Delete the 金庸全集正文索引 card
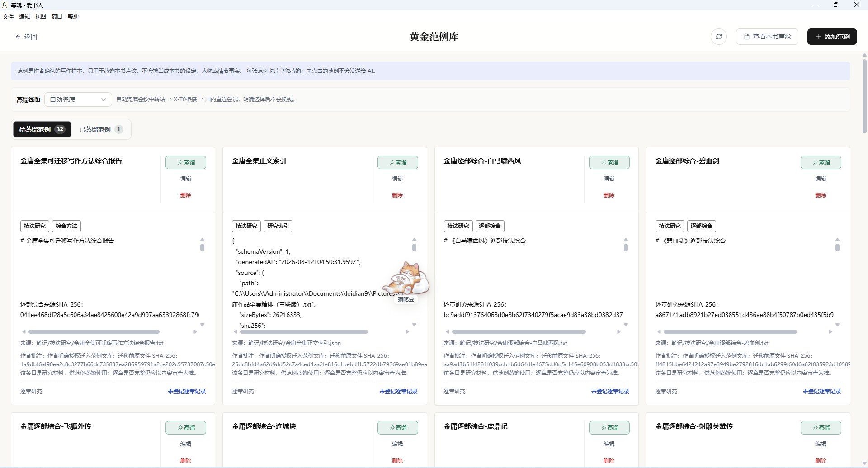This screenshot has width=868, height=468. (x=397, y=195)
